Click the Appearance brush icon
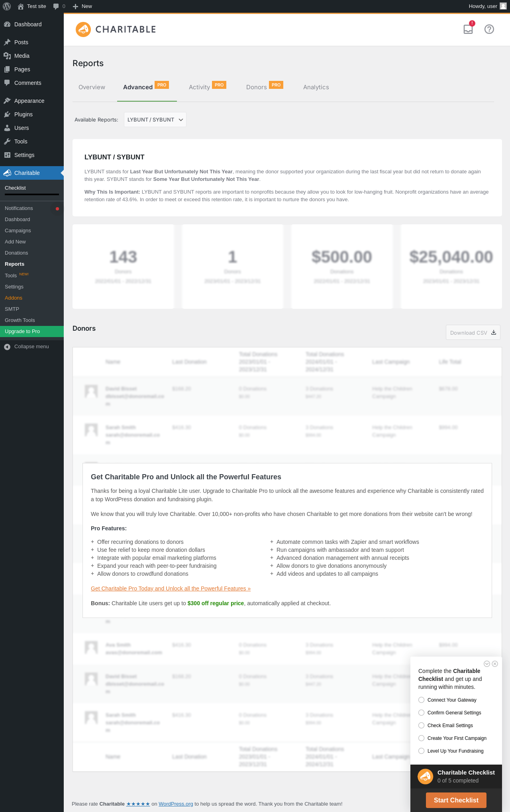510x812 pixels. click(7, 101)
